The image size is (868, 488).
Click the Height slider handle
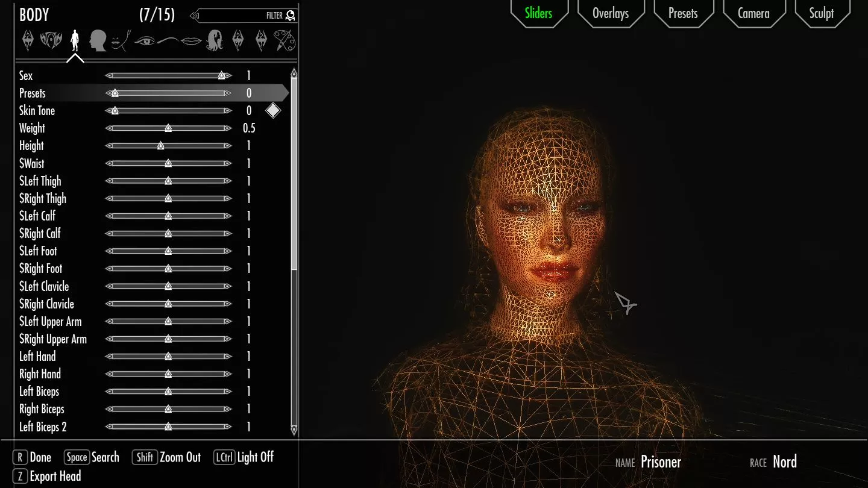coord(160,146)
